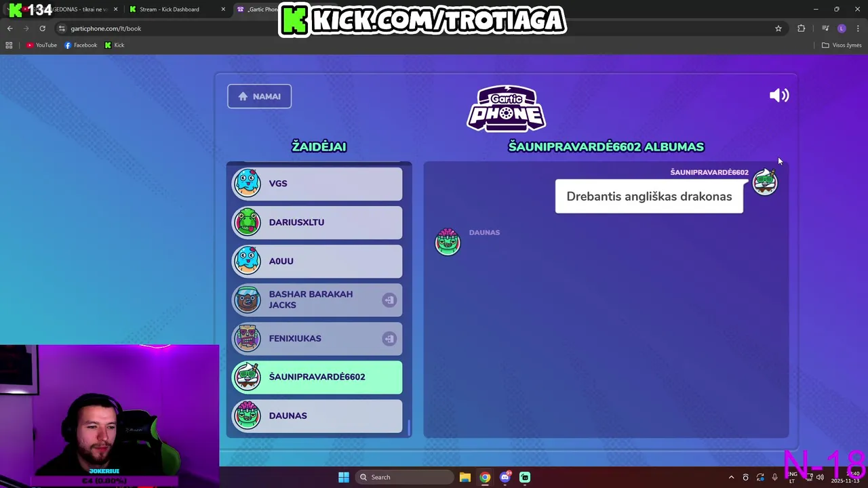This screenshot has width=868, height=488.
Task: Open the apps grid in bookmarks bar
Action: [9, 45]
